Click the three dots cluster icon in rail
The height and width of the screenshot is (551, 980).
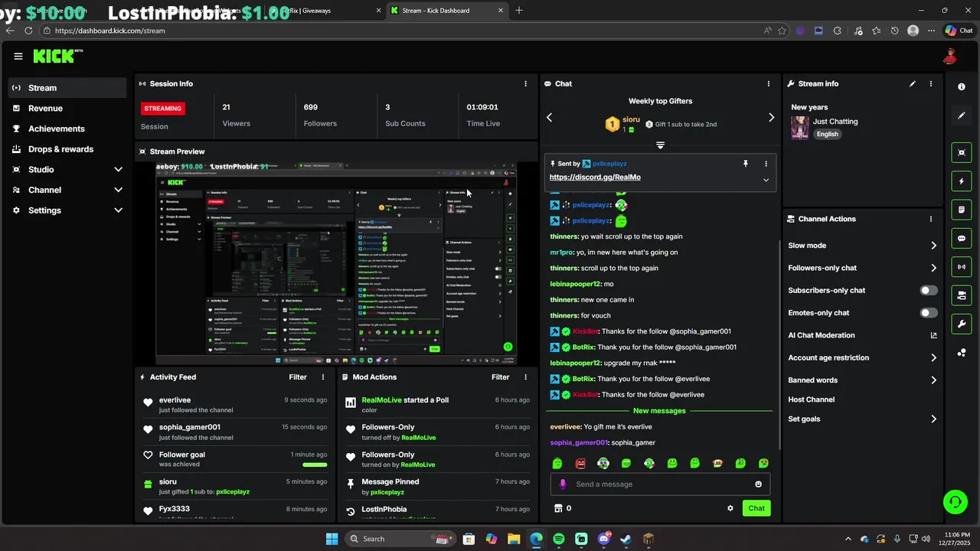pyautogui.click(x=962, y=353)
